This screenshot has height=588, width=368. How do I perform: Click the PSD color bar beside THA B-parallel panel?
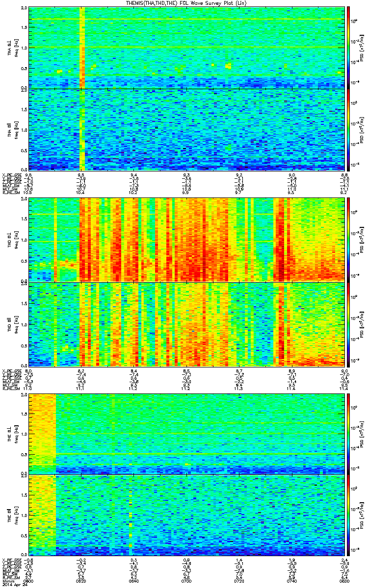click(349, 129)
